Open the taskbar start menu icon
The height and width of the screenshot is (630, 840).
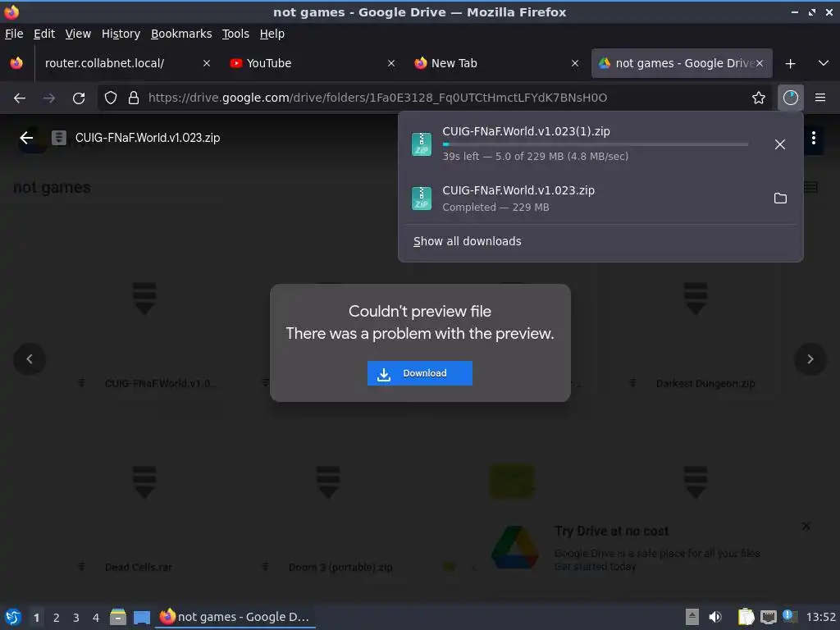[x=13, y=617]
